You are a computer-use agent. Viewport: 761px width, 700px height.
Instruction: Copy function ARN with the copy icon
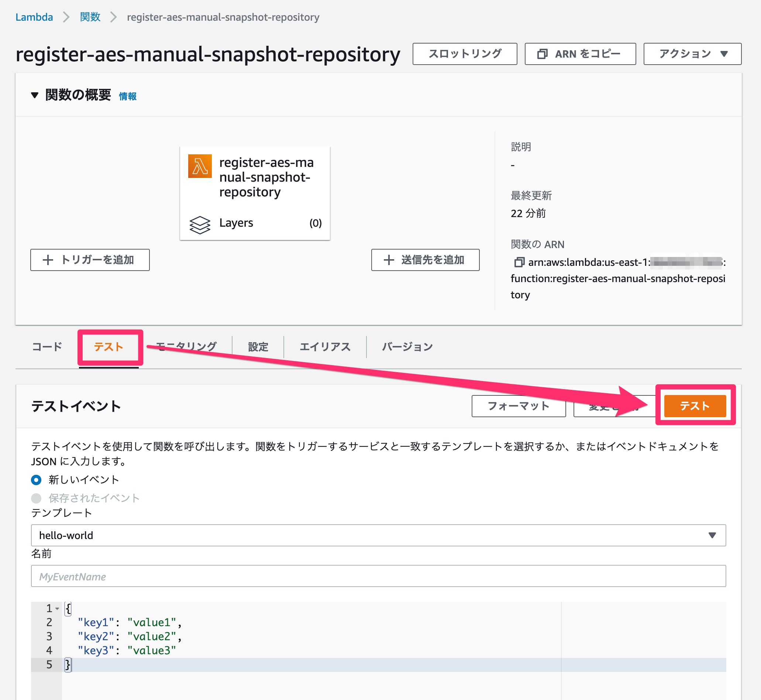point(519,262)
